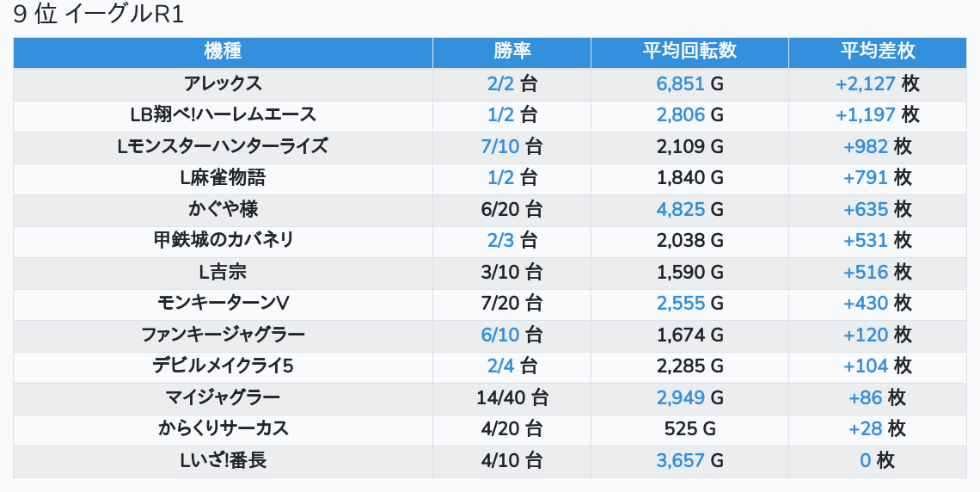Click the 2,949 G value for マイジャグラー
Image resolution: width=980 pixels, height=492 pixels.
690,397
